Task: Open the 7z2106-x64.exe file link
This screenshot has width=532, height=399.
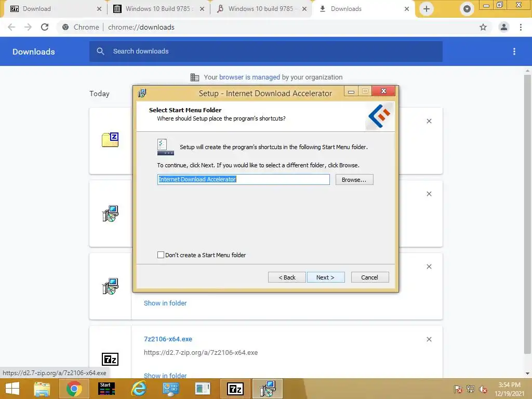Action: [168, 339]
